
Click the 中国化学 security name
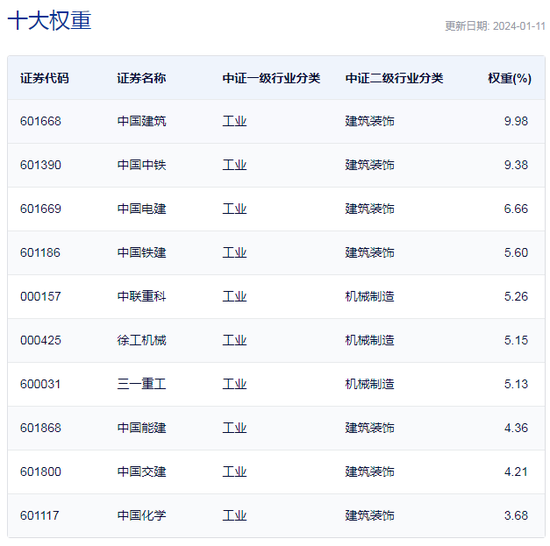pyautogui.click(x=141, y=515)
